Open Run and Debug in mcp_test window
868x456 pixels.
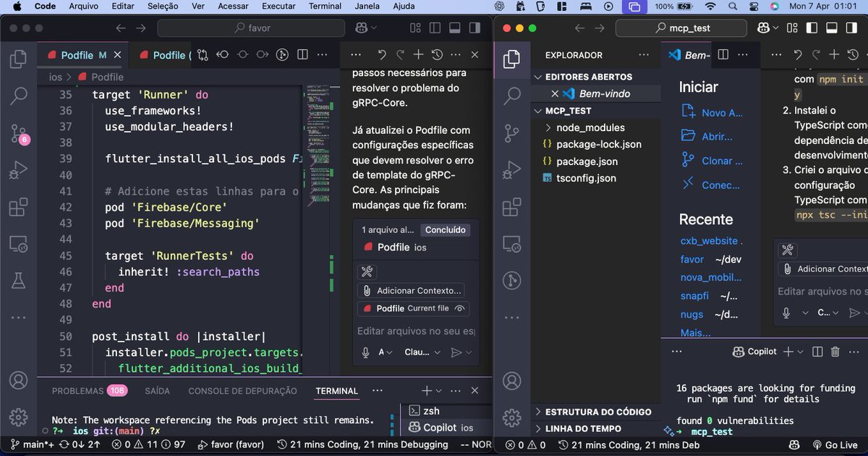pos(511,171)
